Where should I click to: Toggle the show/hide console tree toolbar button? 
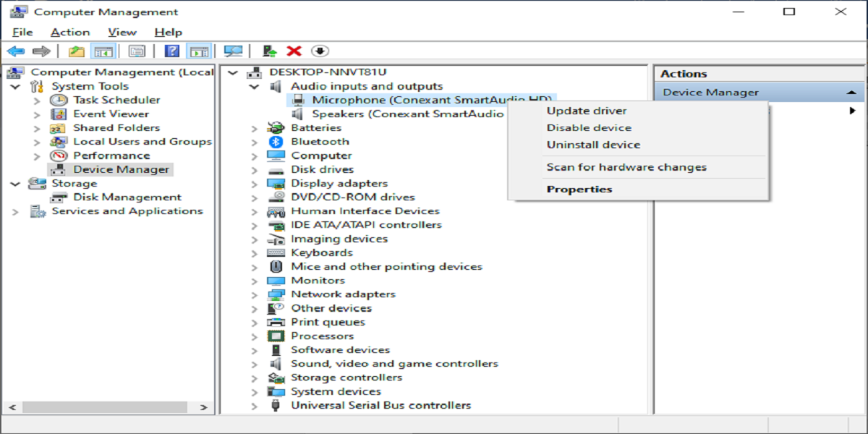(x=104, y=51)
